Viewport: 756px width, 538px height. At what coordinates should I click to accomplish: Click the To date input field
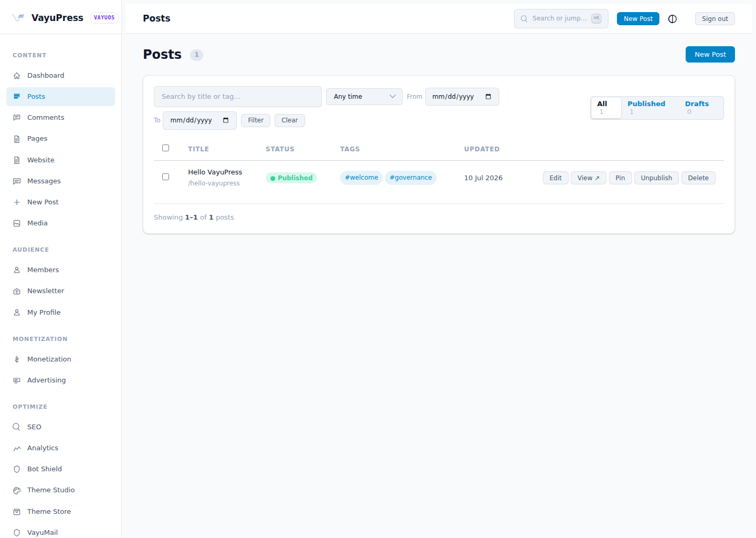[x=199, y=120]
